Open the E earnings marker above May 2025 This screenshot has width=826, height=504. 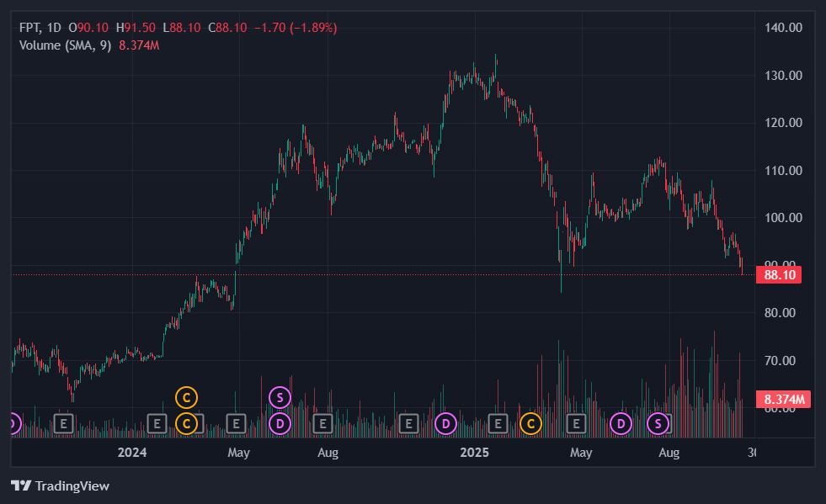578,423
